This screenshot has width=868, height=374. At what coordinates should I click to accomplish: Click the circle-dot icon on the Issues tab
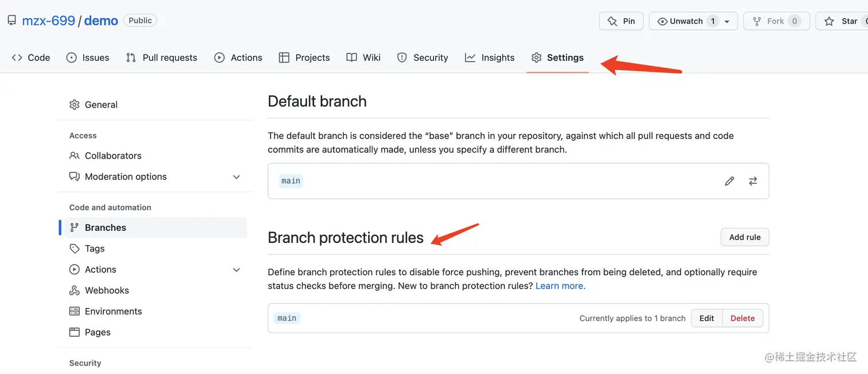tap(71, 57)
